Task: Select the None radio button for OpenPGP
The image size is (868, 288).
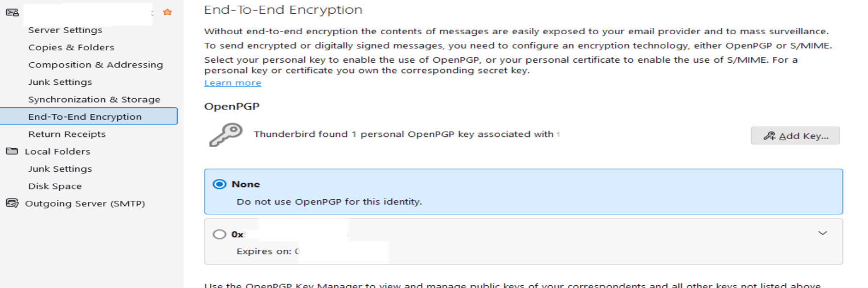Action: click(219, 184)
